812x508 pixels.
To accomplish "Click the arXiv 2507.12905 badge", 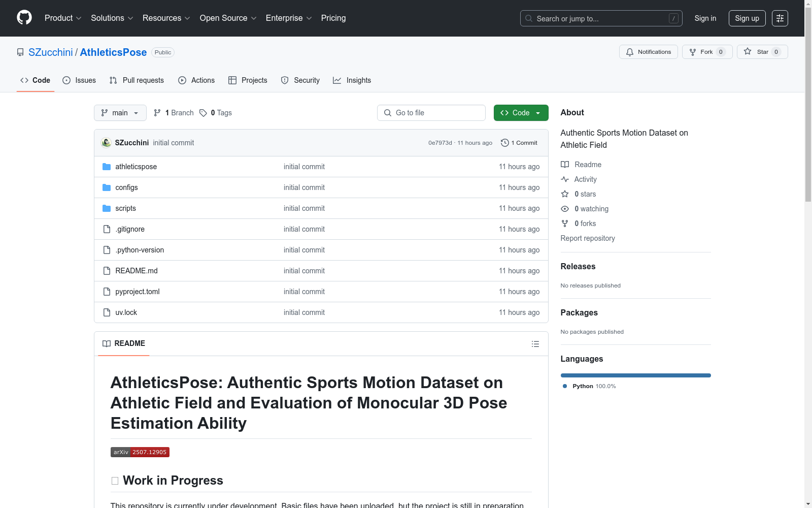I will 140,452.
